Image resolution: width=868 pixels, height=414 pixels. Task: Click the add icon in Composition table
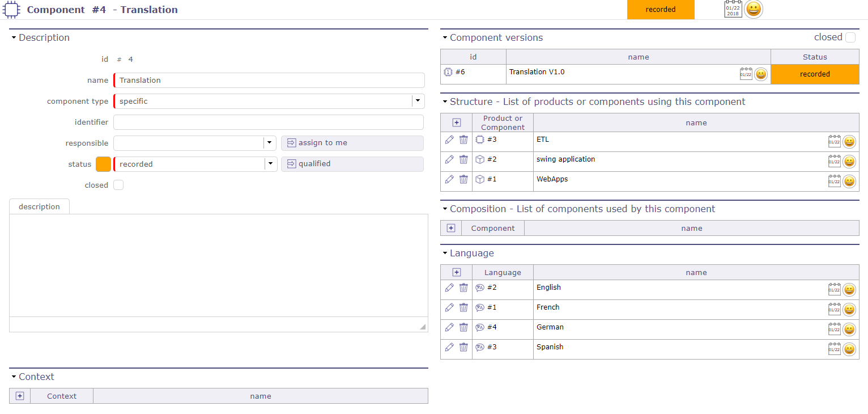tap(451, 228)
